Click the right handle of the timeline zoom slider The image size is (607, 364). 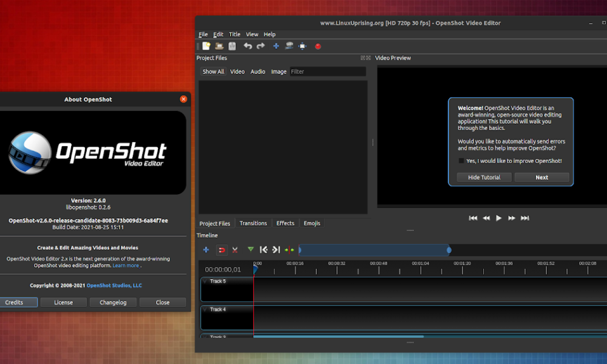pyautogui.click(x=449, y=250)
